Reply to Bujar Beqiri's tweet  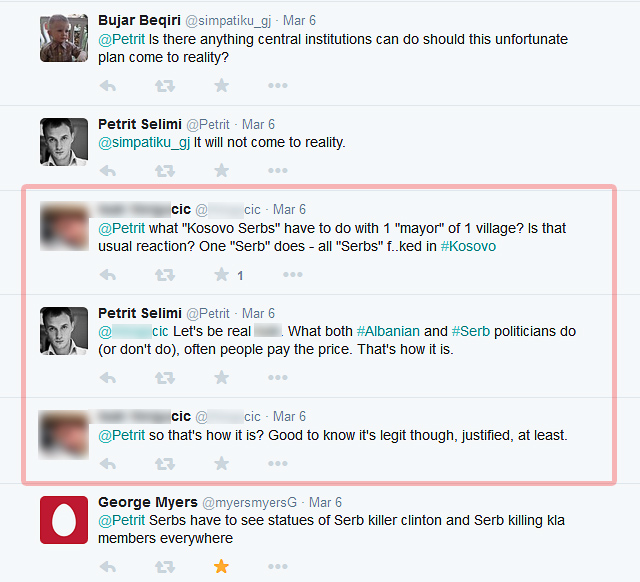coord(108,86)
